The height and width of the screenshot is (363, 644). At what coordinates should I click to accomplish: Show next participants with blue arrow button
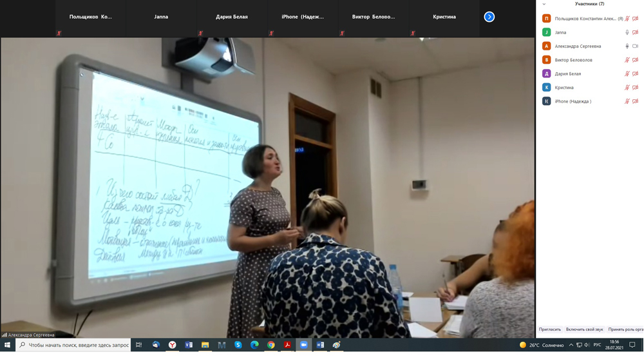(x=489, y=17)
